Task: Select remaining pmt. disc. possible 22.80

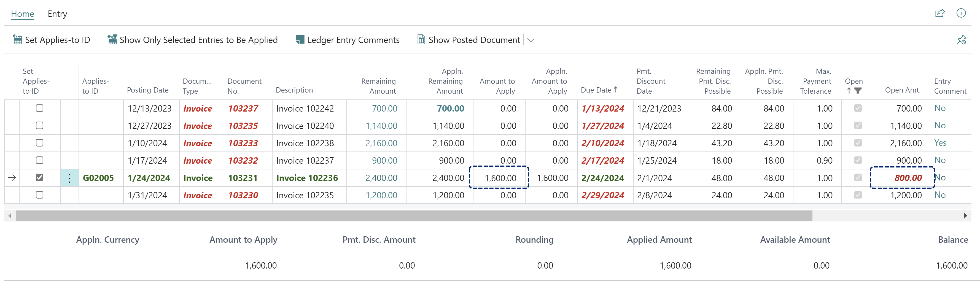Action: pos(722,126)
